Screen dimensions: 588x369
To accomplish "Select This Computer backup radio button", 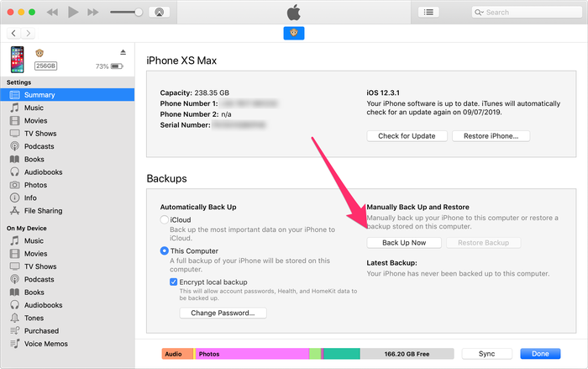I will pyautogui.click(x=165, y=250).
